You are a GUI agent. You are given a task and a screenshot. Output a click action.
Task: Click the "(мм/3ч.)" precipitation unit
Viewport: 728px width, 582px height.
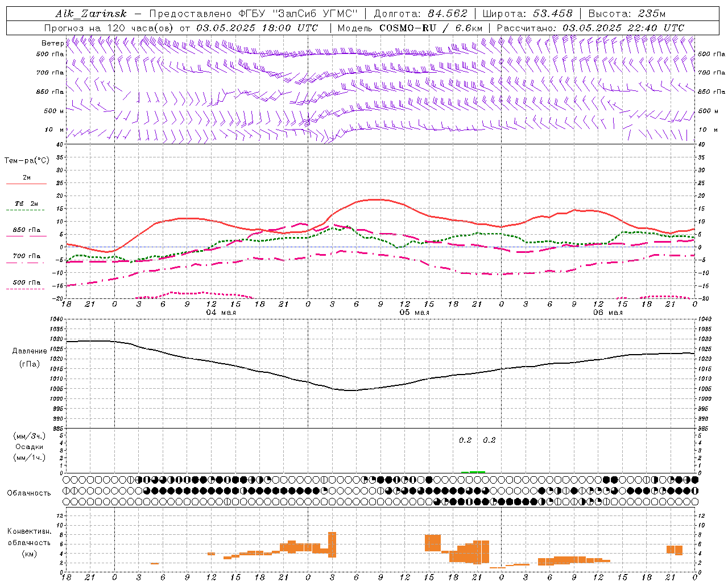(30, 436)
